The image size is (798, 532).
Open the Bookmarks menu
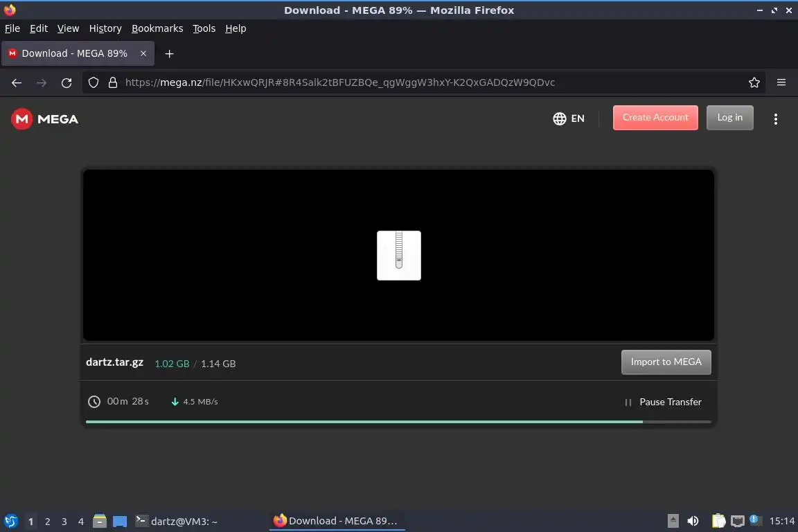[x=157, y=28]
